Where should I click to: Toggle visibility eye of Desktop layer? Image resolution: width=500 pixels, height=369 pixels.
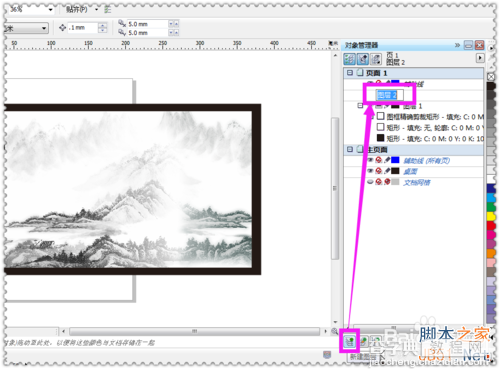click(370, 171)
